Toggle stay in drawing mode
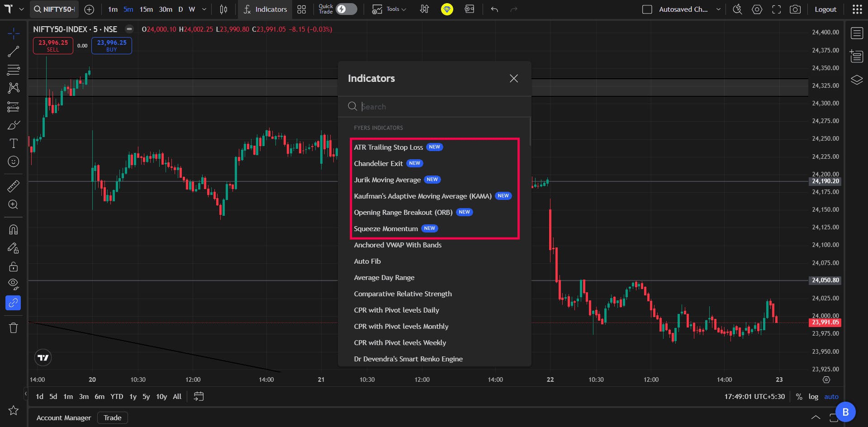The image size is (868, 427). [x=14, y=248]
